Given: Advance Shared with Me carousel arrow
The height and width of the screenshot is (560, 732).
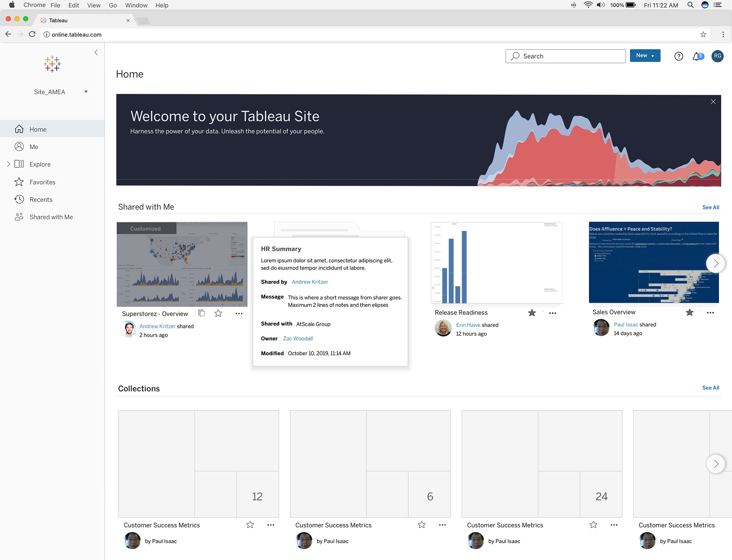Looking at the screenshot, I should click(716, 263).
